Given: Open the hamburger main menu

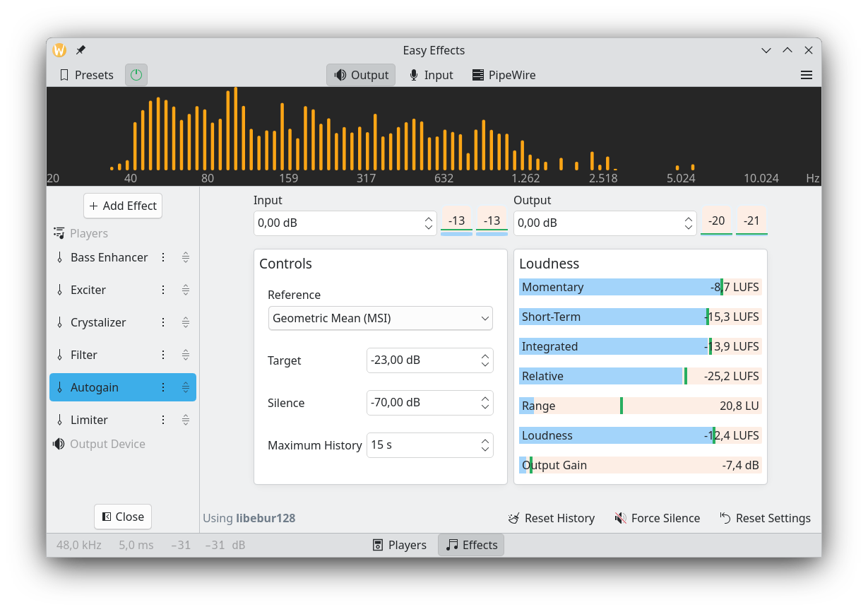Looking at the screenshot, I should pyautogui.click(x=806, y=75).
